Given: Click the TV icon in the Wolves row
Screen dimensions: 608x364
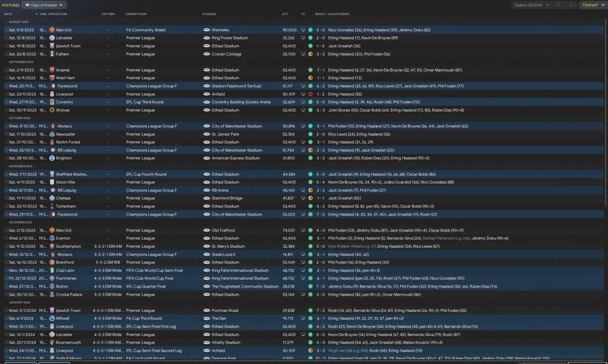Looking at the screenshot, I should click(303, 110).
